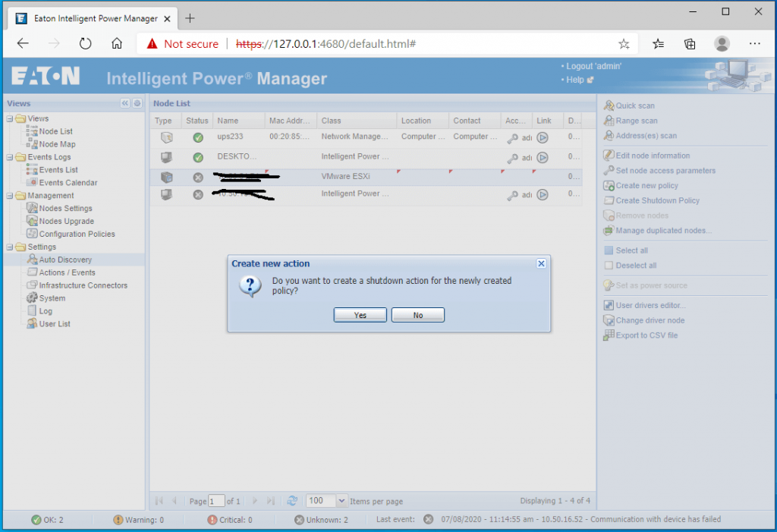Select Auto Discovery under Settings

[x=65, y=260]
